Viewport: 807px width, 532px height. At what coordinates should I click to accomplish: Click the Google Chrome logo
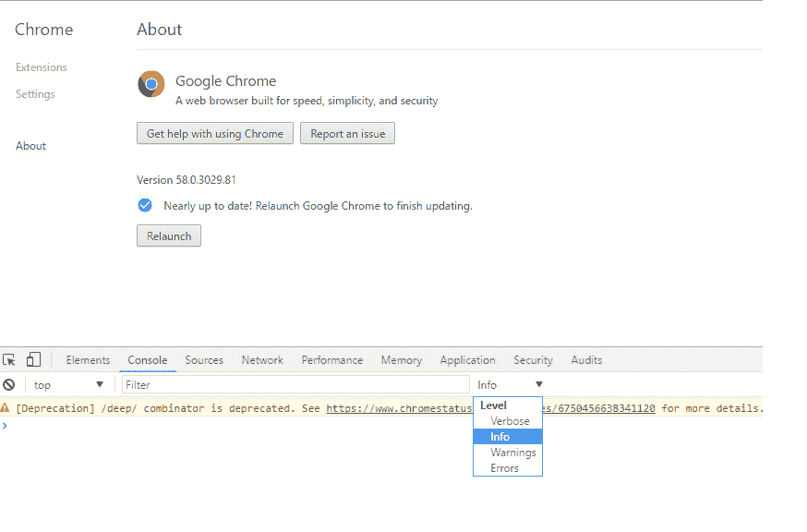[151, 83]
